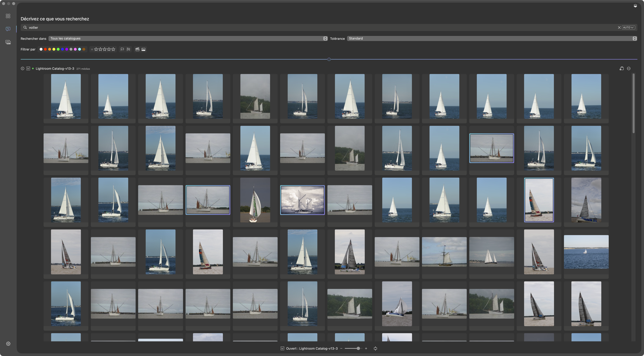Open the AUTO search mode dropdown
This screenshot has width=644, height=356.
point(628,27)
